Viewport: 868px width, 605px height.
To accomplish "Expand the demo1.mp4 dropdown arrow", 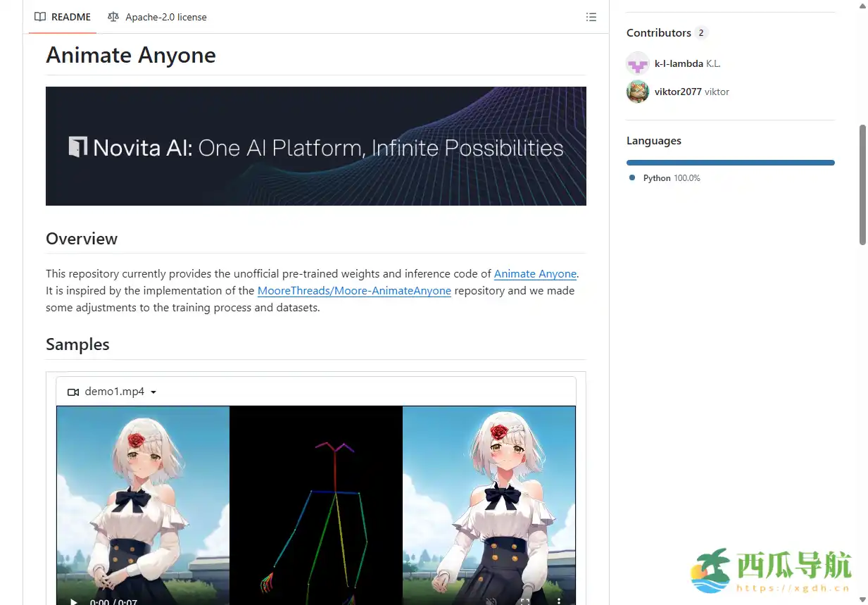I will tap(153, 392).
